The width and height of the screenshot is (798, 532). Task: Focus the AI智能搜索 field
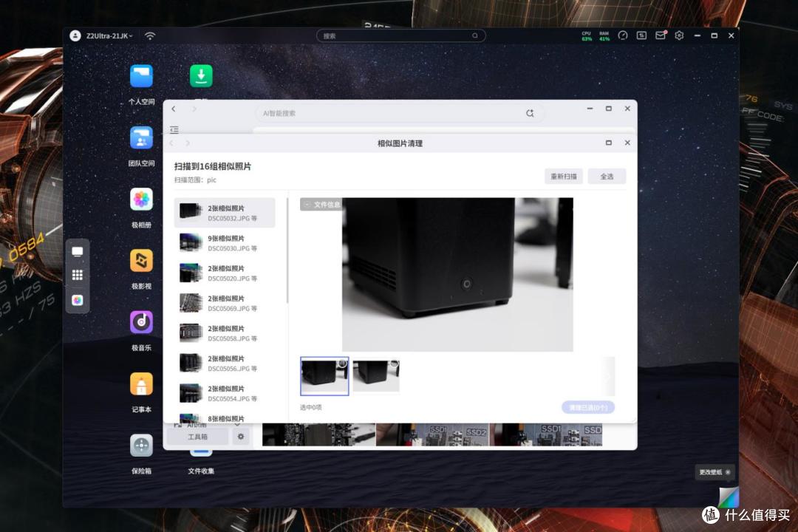pos(398,113)
